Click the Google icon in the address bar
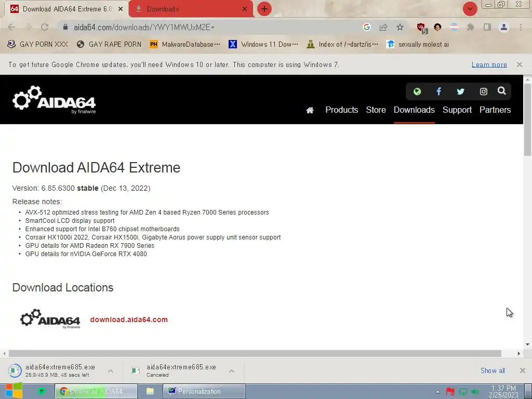This screenshot has width=532, height=399. click(x=366, y=27)
